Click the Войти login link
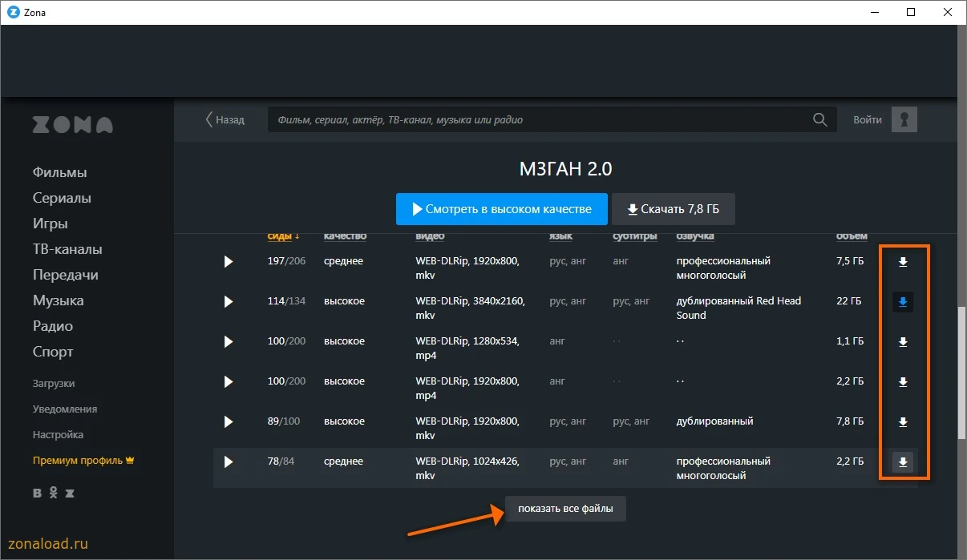Screen dimensions: 967x560 point(868,119)
